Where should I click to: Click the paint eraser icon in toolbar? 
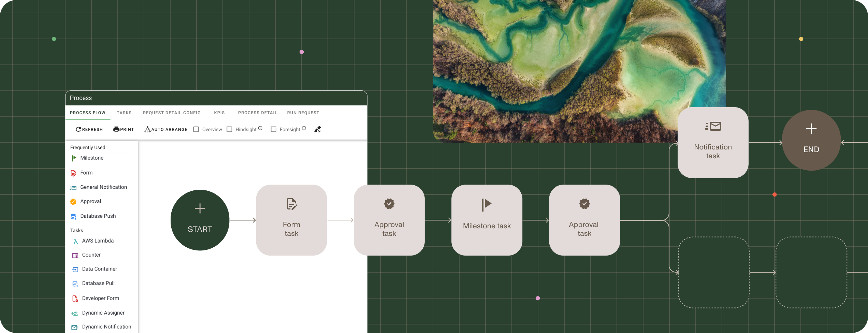click(317, 129)
